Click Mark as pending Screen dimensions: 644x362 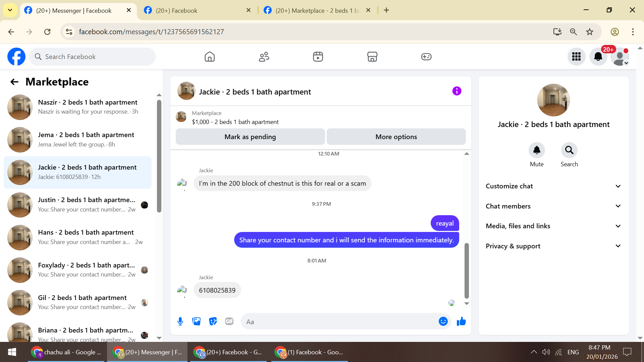250,137
